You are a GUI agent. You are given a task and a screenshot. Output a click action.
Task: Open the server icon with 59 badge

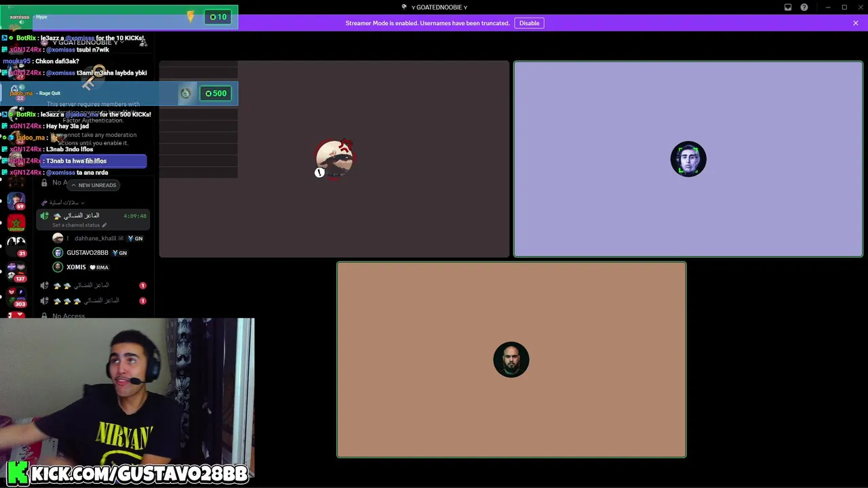coord(16,201)
